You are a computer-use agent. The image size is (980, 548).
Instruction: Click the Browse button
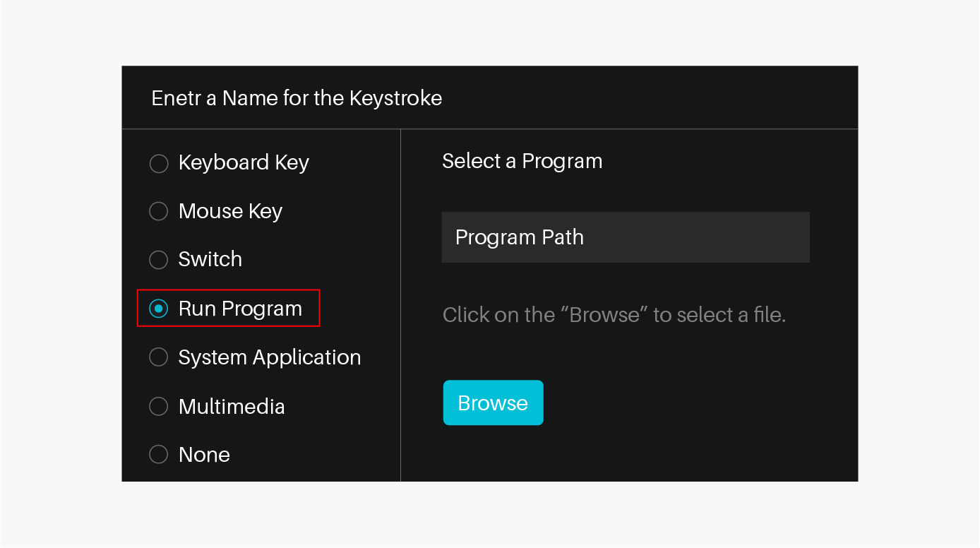click(493, 403)
